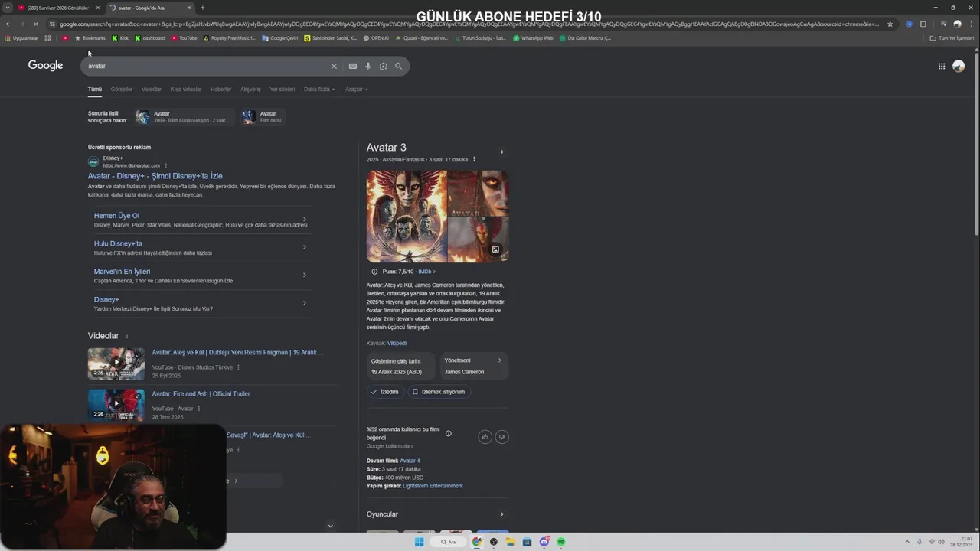Open the main Avatar 3 poster image
The width and height of the screenshot is (980, 551).
point(407,217)
